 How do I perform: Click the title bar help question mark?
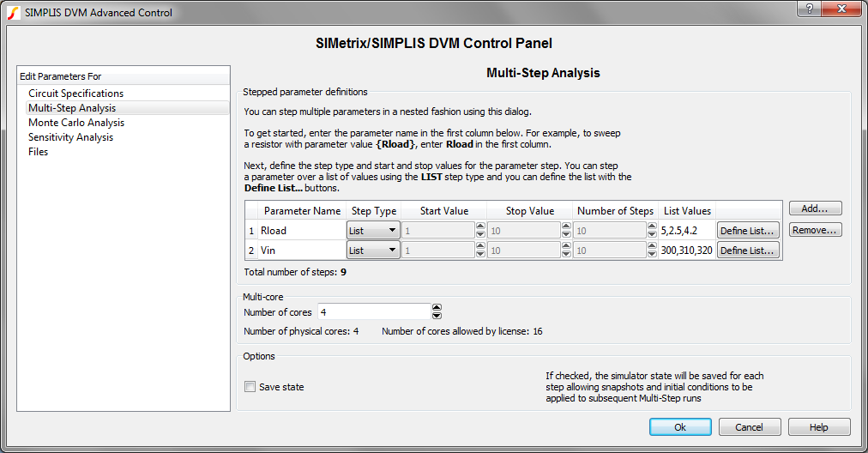(808, 9)
